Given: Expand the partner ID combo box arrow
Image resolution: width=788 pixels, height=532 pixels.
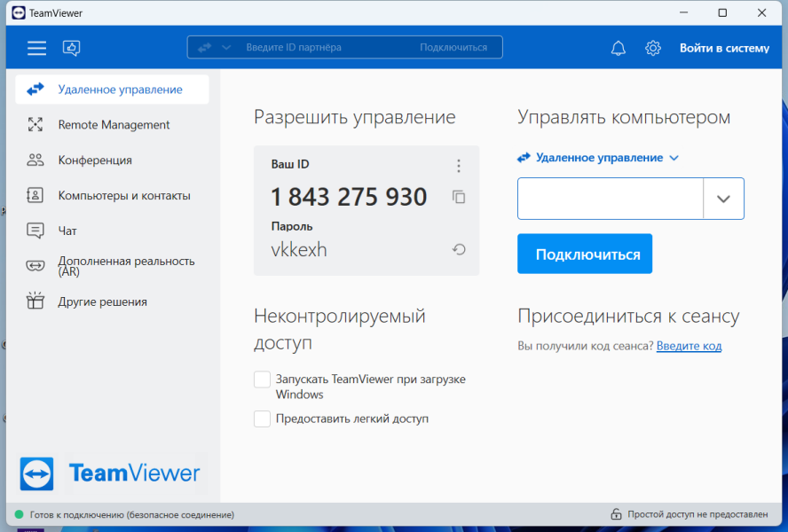Looking at the screenshot, I should coord(723,199).
